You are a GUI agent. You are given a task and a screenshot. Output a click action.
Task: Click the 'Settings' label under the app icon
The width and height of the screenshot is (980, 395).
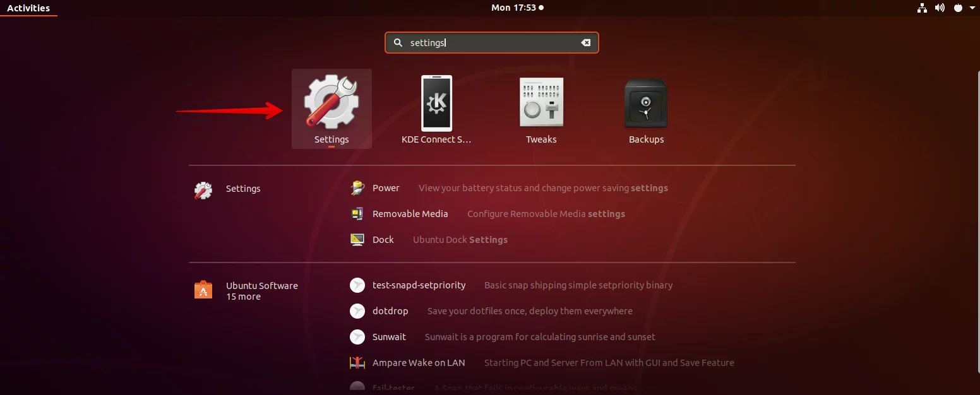(332, 139)
